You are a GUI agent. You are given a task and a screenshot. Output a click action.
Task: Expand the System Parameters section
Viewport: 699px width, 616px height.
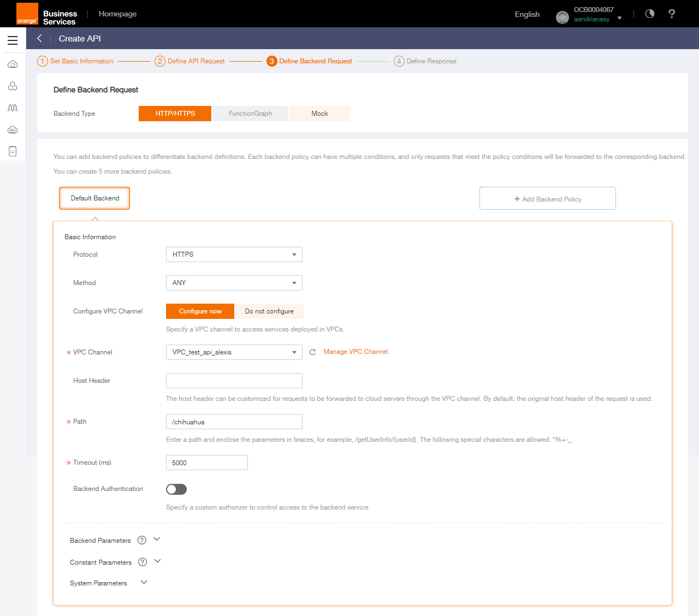coord(144,582)
